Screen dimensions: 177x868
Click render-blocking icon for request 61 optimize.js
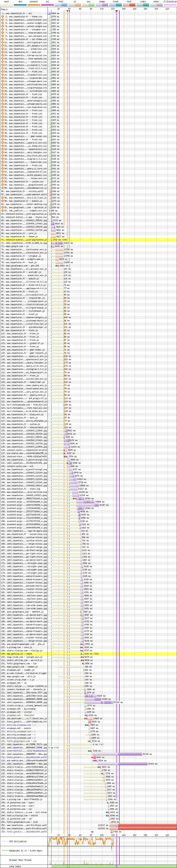(x=3, y=208)
